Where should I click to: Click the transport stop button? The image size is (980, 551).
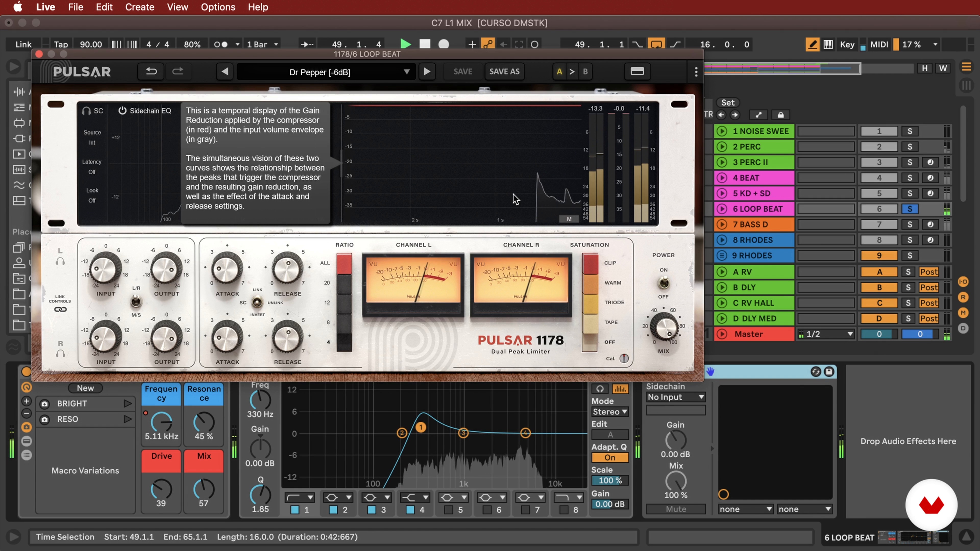[x=425, y=44]
